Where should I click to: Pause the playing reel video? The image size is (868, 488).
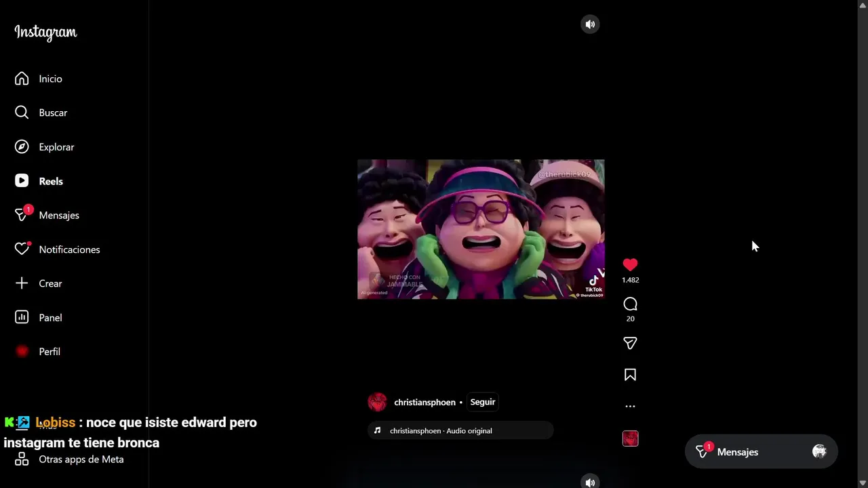[481, 229]
